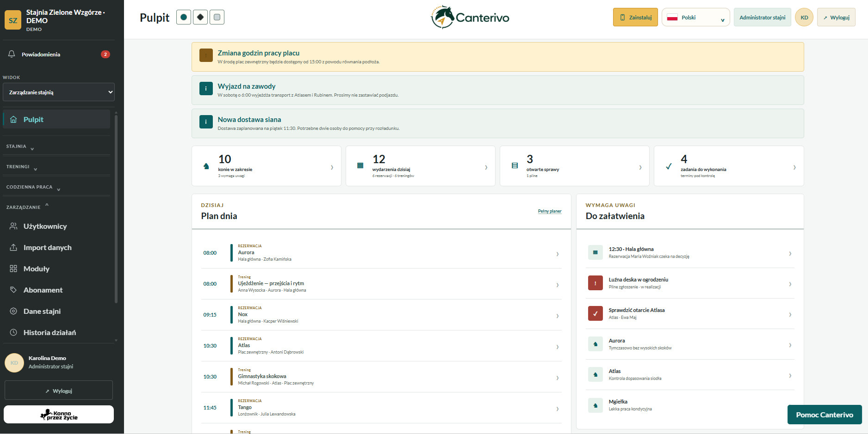The image size is (868, 434).
Task: Click the Wyjazd na zawody info icon
Action: [206, 88]
